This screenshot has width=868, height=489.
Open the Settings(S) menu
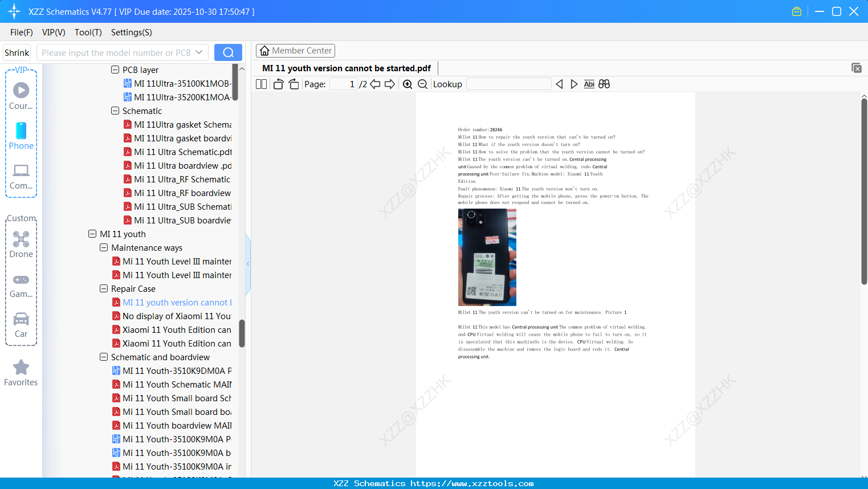[132, 32]
